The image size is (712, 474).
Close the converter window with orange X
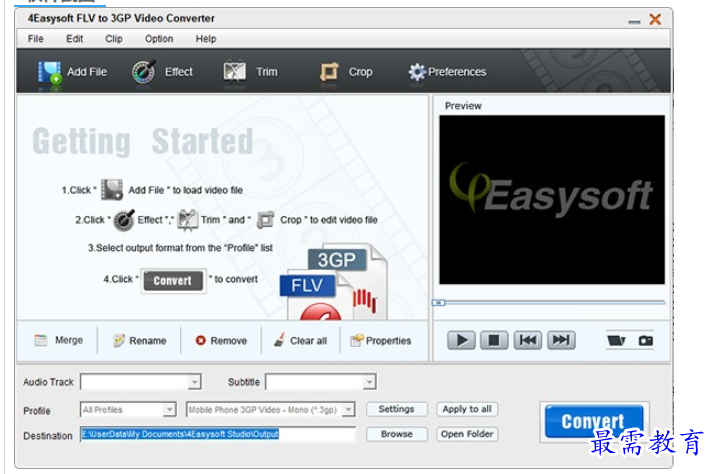pos(655,19)
